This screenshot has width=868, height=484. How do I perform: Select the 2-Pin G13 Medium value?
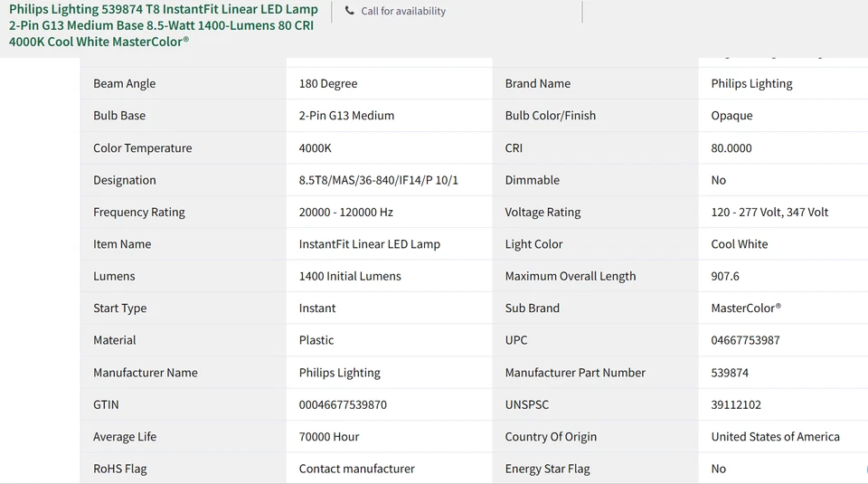[x=346, y=116]
